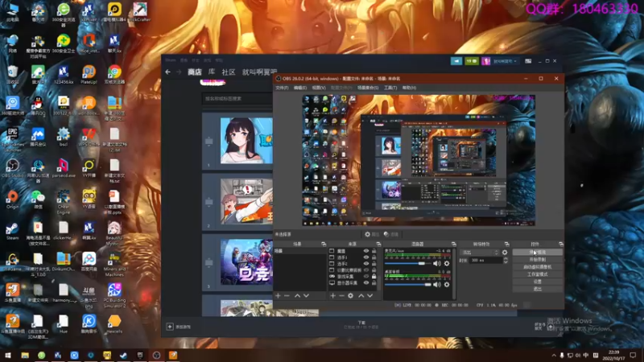644x362 pixels.
Task: Enable 工作室模式 in OBS controls
Action: [x=537, y=274]
